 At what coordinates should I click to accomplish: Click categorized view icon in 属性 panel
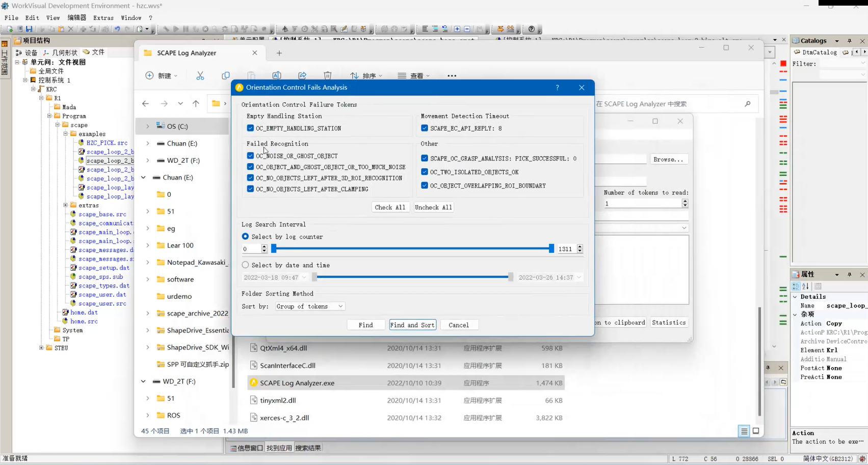(796, 286)
